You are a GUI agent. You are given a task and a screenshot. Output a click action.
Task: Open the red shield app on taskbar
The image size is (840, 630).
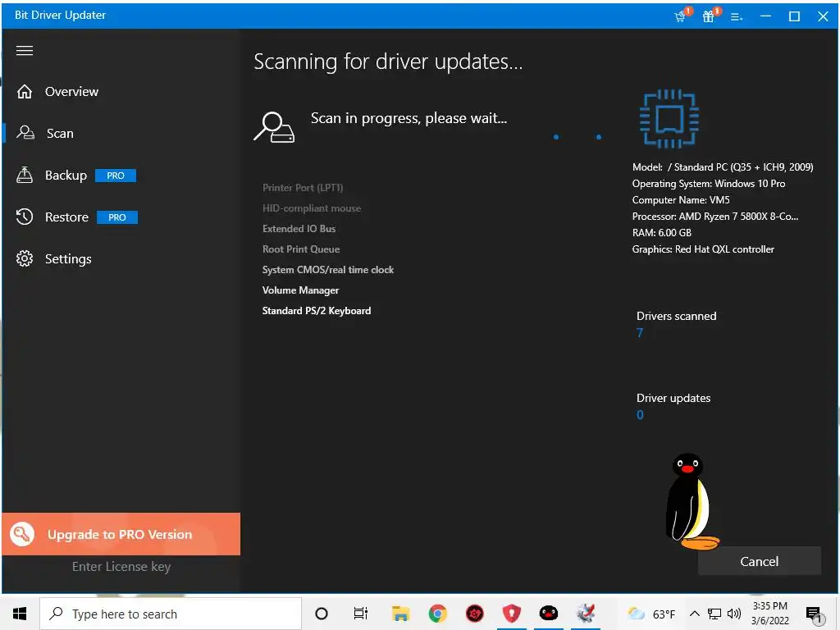(512, 614)
